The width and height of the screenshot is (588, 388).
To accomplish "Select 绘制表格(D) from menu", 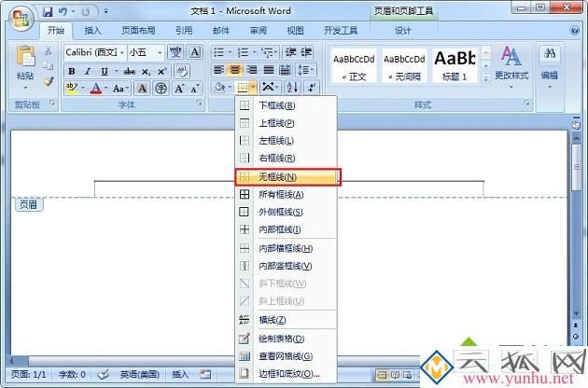I will [286, 339].
